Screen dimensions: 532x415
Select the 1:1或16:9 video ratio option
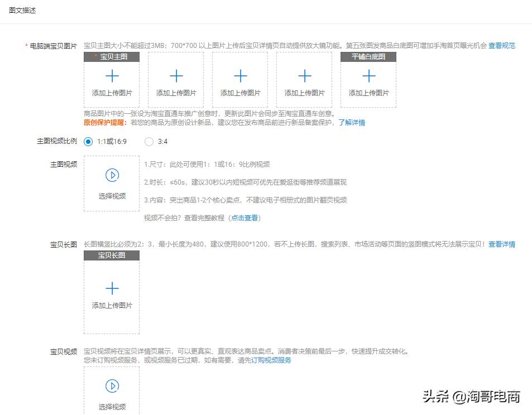[88, 142]
